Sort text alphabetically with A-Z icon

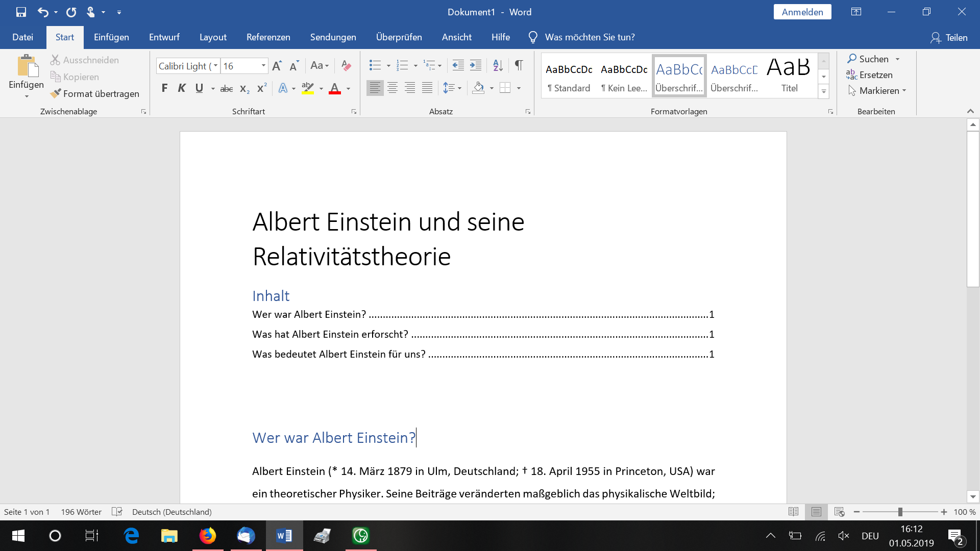[497, 65]
